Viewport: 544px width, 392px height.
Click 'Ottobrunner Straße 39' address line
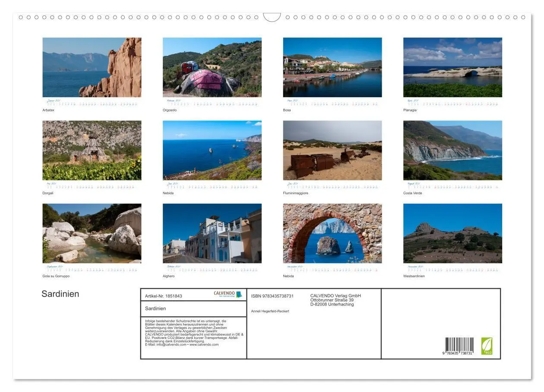pyautogui.click(x=332, y=300)
